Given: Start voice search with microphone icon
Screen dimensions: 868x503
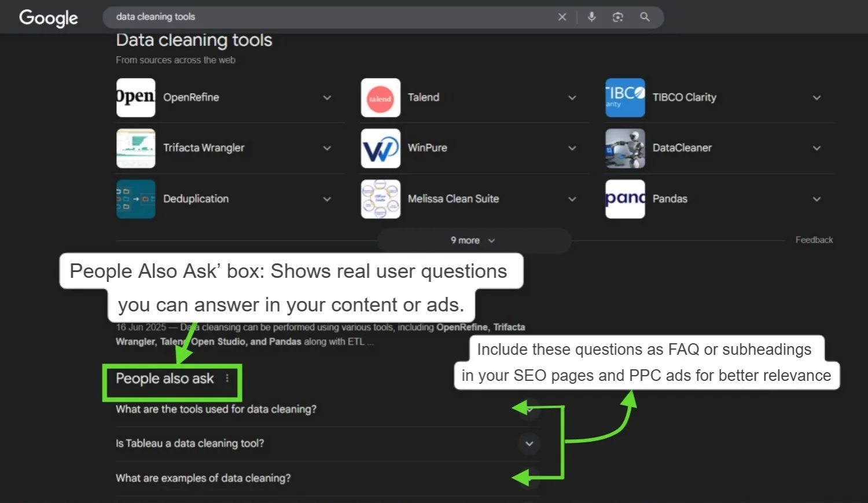Looking at the screenshot, I should (x=591, y=17).
